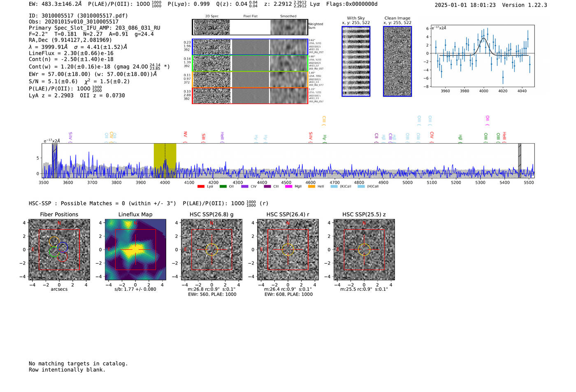Open the Lineflux Map panel
This screenshot has height=392, width=576.
point(135,250)
